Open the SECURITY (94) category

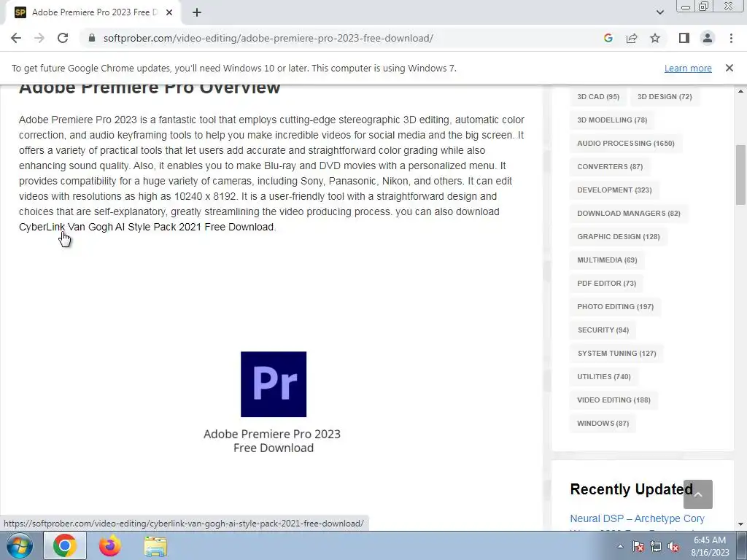coord(603,330)
